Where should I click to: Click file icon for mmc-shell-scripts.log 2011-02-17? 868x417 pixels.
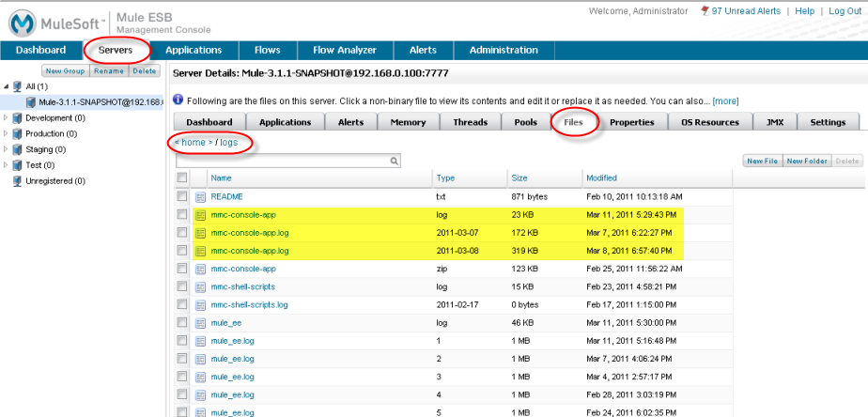[x=200, y=305]
